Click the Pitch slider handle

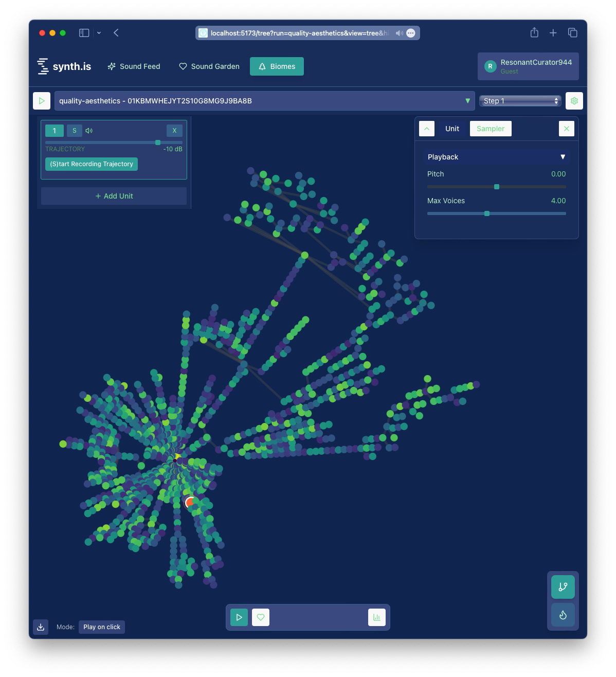pos(497,187)
